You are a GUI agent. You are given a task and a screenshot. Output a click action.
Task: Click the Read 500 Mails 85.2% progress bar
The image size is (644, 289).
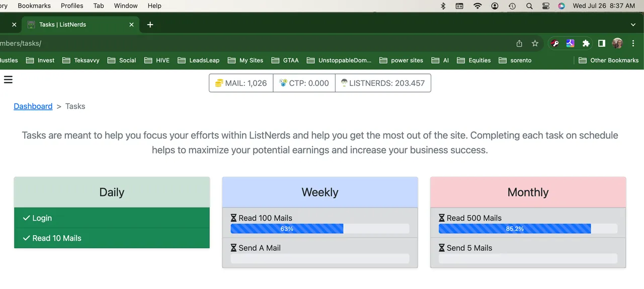pos(528,229)
